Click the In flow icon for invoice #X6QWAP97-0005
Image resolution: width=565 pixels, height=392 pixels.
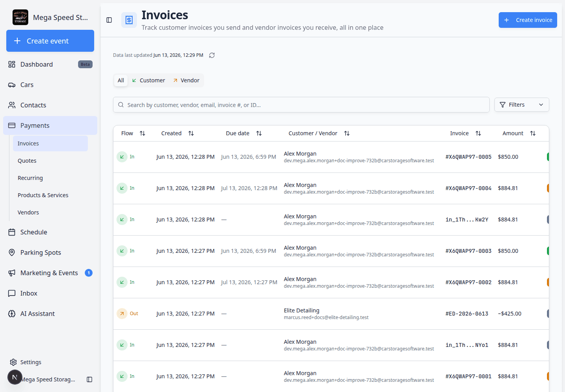click(122, 157)
